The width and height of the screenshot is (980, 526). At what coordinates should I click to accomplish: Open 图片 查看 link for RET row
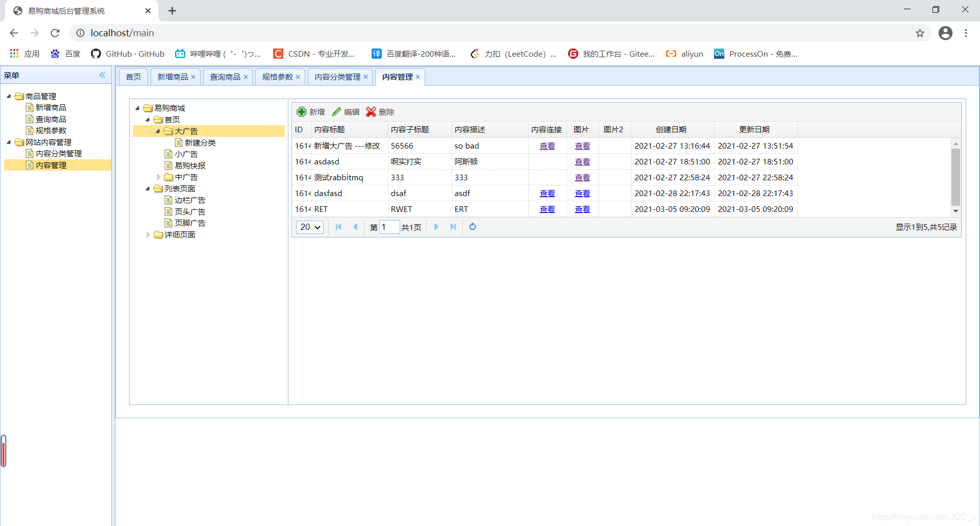tap(582, 209)
